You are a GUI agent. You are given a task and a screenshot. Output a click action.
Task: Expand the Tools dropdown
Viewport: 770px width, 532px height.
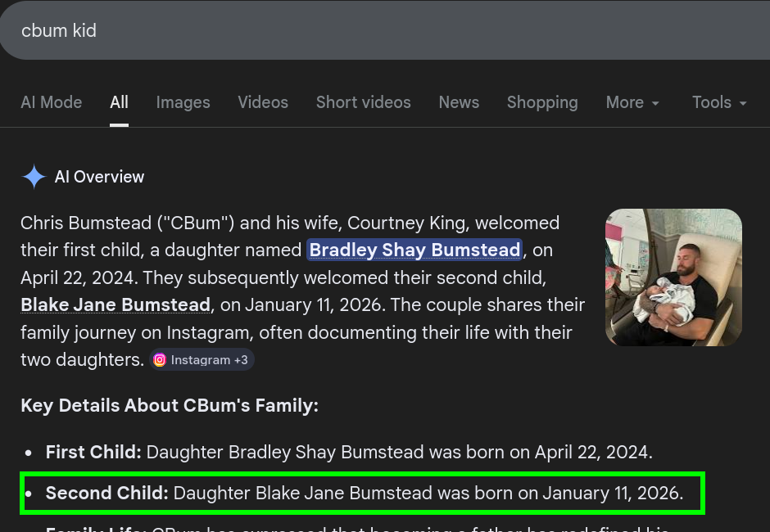[x=719, y=102]
